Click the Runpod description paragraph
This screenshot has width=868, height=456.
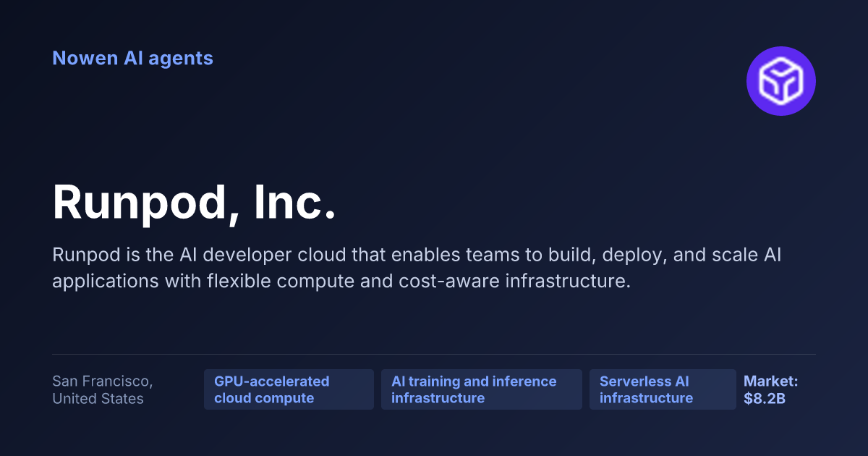pyautogui.click(x=417, y=268)
